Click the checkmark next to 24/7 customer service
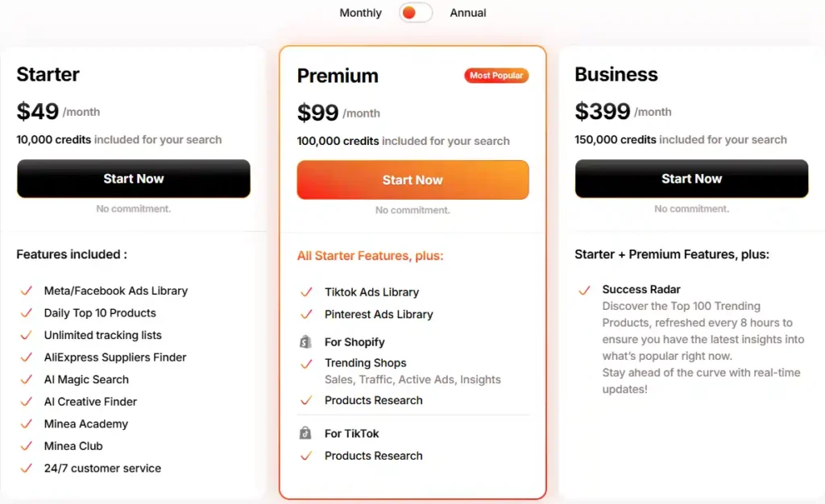 pyautogui.click(x=25, y=468)
